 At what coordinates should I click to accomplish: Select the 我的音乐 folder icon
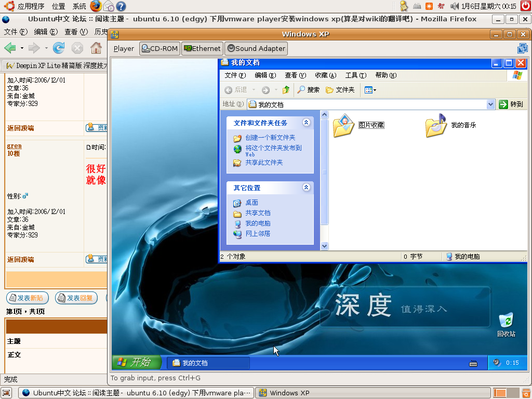click(x=436, y=126)
